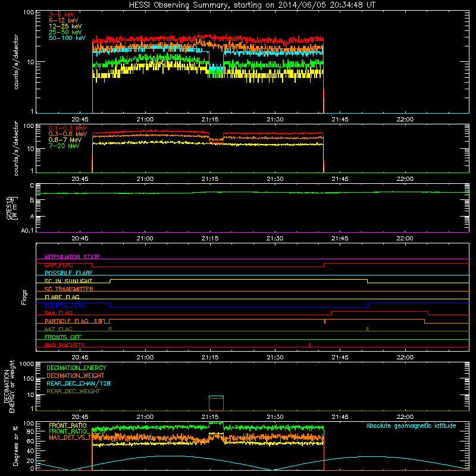Select the BAD_PACKETS label
The width and height of the screenshot is (476, 476).
click(65, 345)
